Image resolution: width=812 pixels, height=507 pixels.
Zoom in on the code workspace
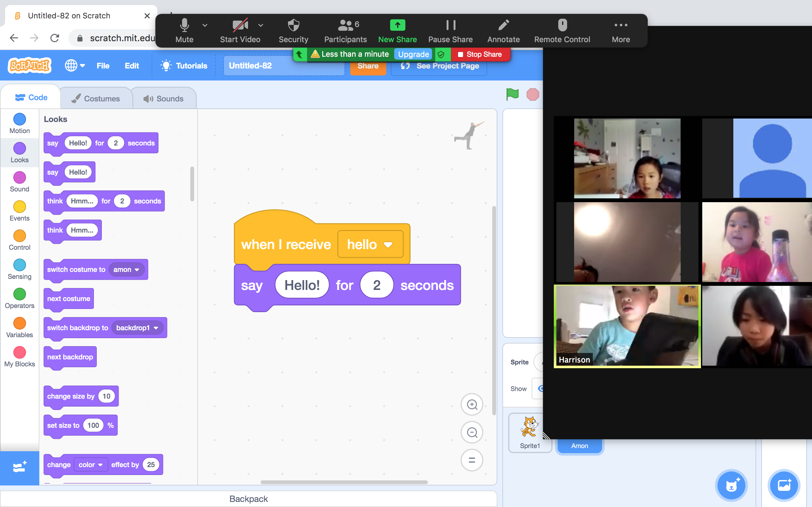point(472,405)
